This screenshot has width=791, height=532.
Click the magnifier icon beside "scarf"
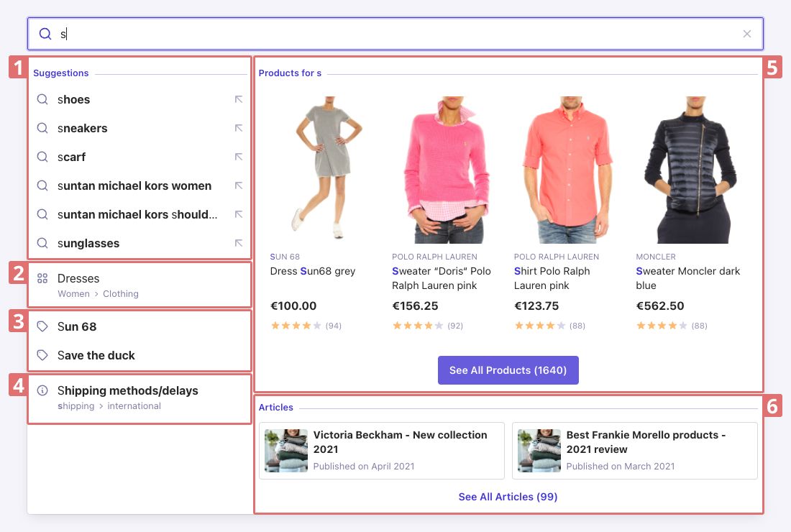coord(43,157)
